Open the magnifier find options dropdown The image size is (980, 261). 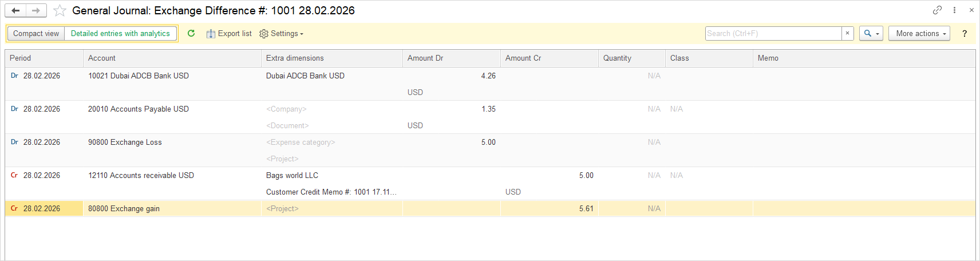(x=871, y=33)
